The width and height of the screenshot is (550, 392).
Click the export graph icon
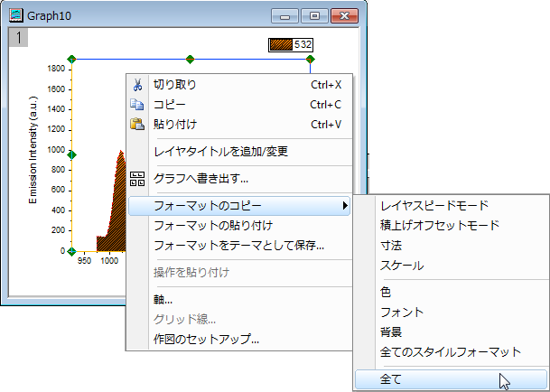[137, 179]
